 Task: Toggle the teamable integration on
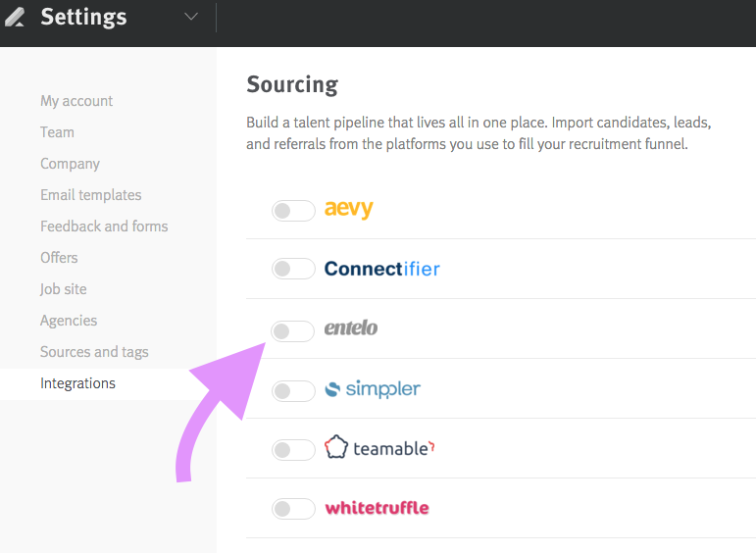coord(293,450)
